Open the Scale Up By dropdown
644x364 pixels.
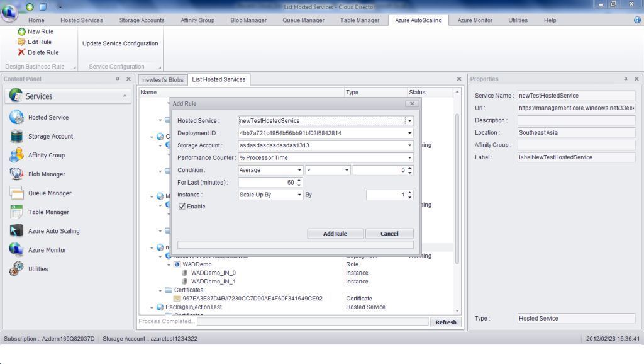tap(299, 195)
